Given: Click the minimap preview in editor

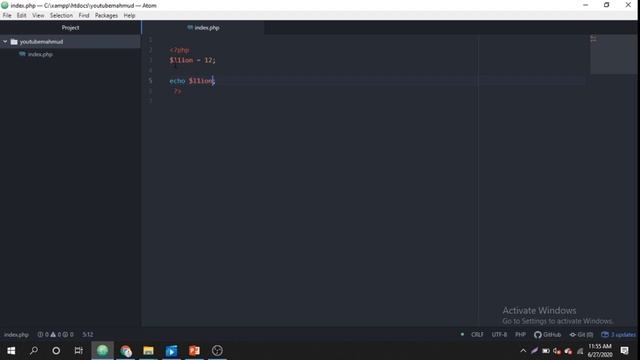Looking at the screenshot, I should click(613, 54).
